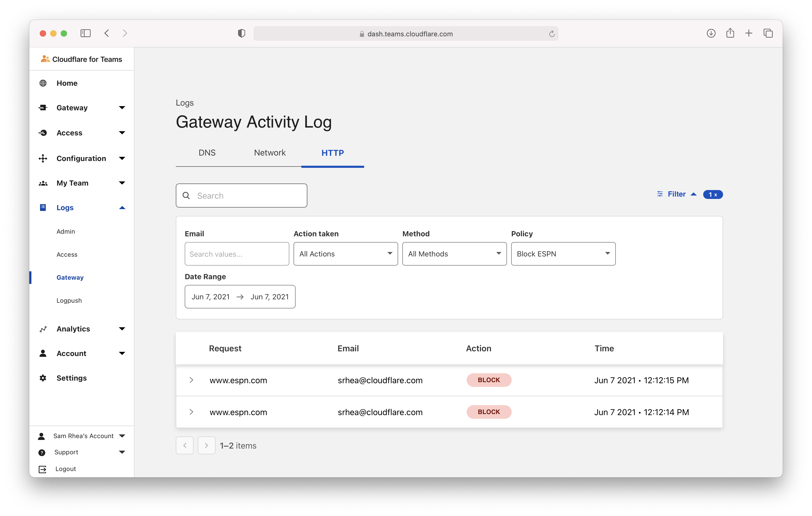812x516 pixels.
Task: Click the Logout icon at sidebar bottom
Action: point(42,469)
